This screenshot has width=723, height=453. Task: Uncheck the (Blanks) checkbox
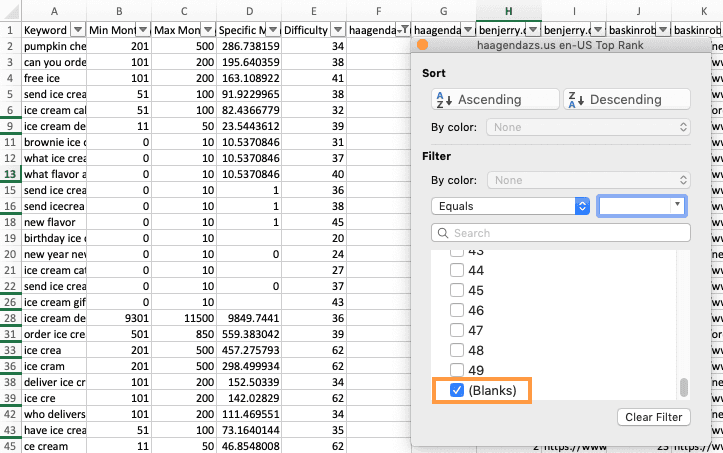pyautogui.click(x=457, y=390)
